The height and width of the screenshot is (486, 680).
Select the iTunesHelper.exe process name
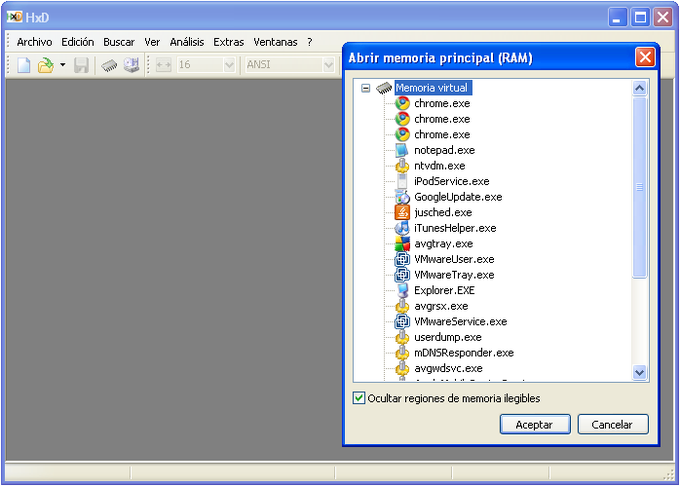pyautogui.click(x=455, y=228)
